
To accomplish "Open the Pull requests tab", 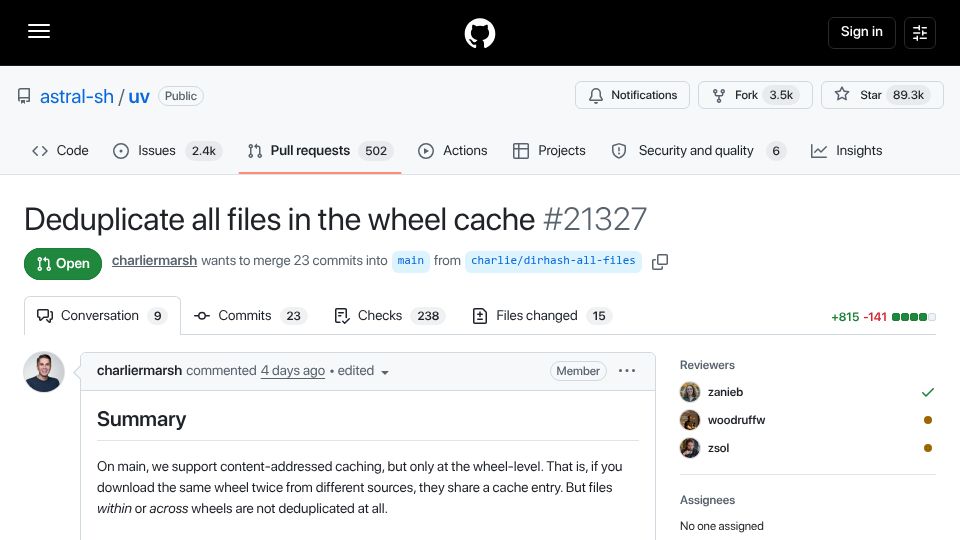I will click(320, 151).
